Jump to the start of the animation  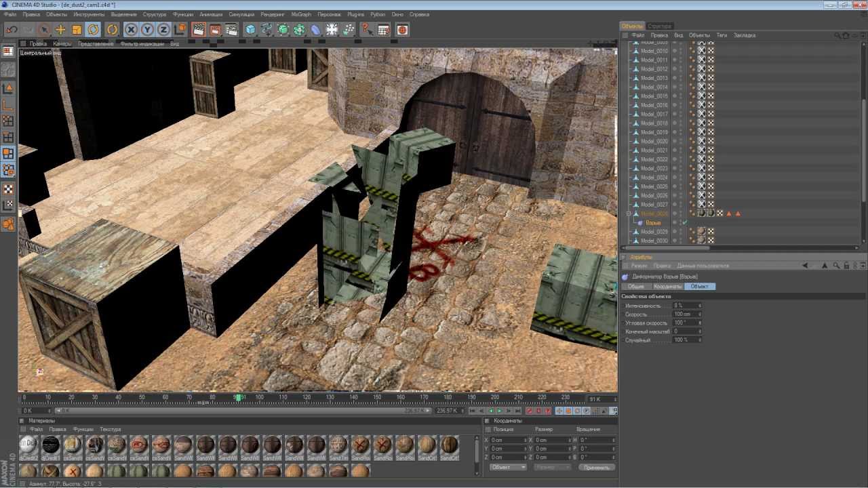click(473, 411)
